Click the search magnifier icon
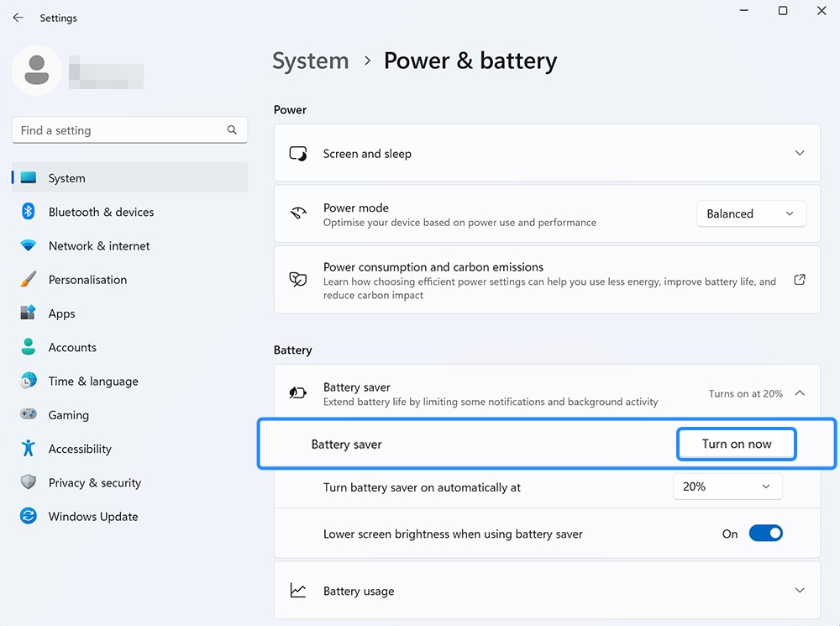This screenshot has height=626, width=840. (232, 129)
